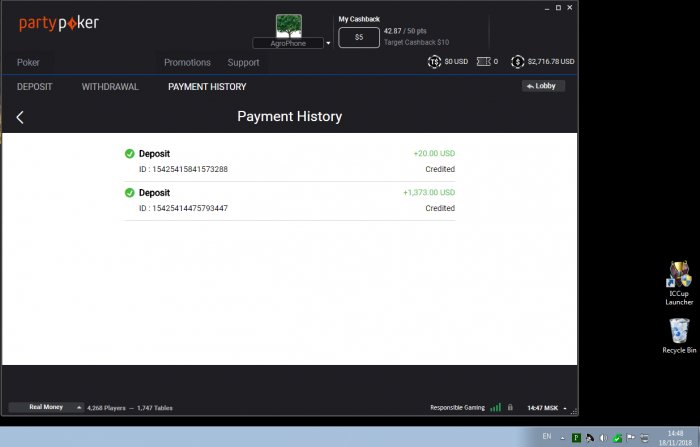700x447 pixels.
Task: Open the Responsible Gaming link
Action: tap(457, 408)
